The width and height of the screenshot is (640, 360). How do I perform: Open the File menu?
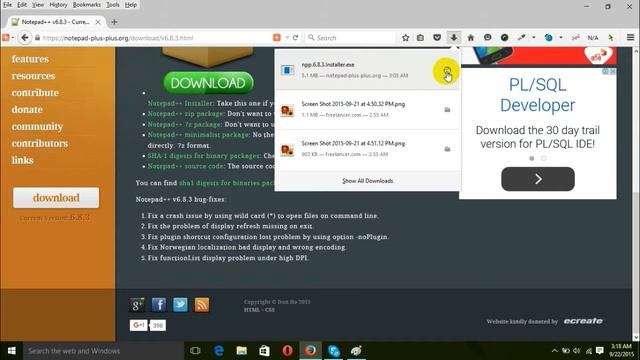pyautogui.click(x=7, y=5)
